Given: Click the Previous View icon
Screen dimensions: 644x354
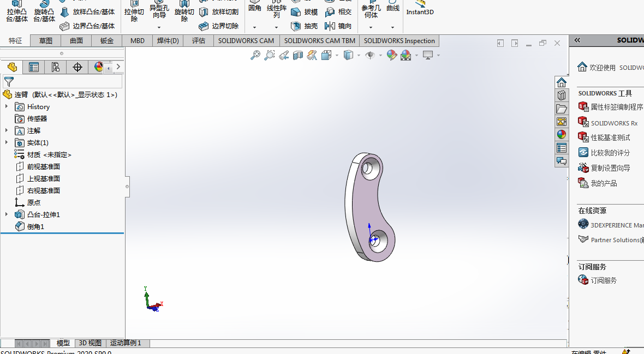Looking at the screenshot, I should (284, 55).
